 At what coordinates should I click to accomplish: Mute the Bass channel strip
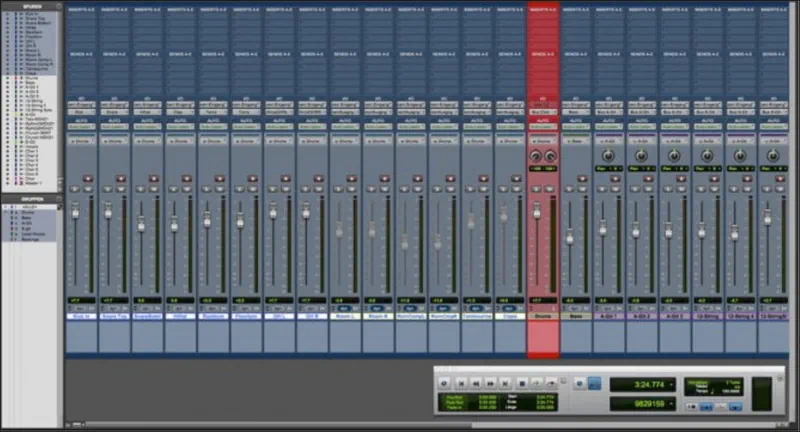(584, 188)
